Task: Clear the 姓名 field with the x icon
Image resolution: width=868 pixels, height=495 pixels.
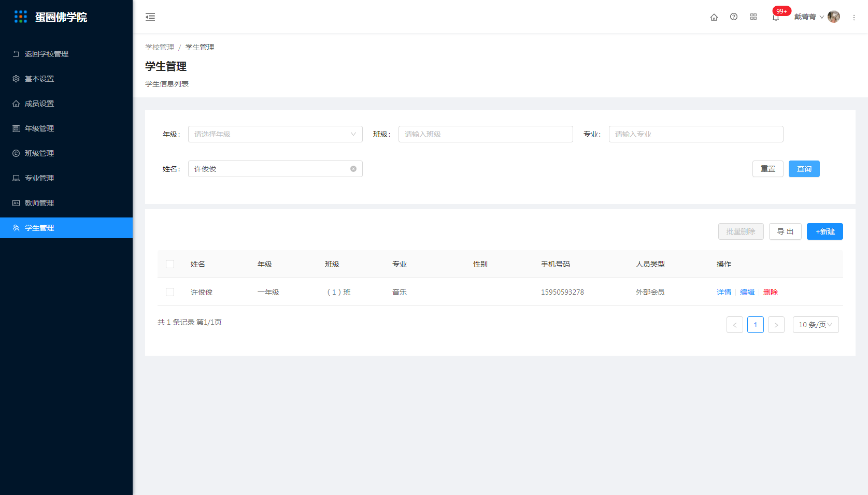Action: click(x=353, y=169)
